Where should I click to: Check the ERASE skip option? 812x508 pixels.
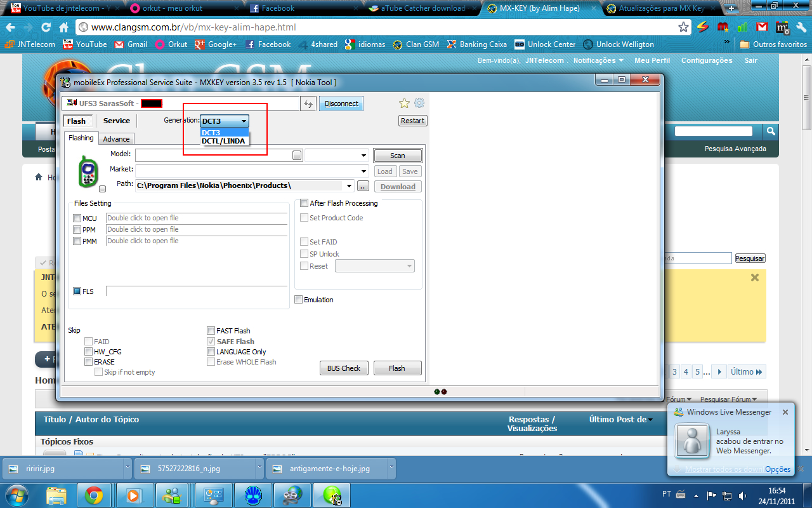(x=88, y=362)
